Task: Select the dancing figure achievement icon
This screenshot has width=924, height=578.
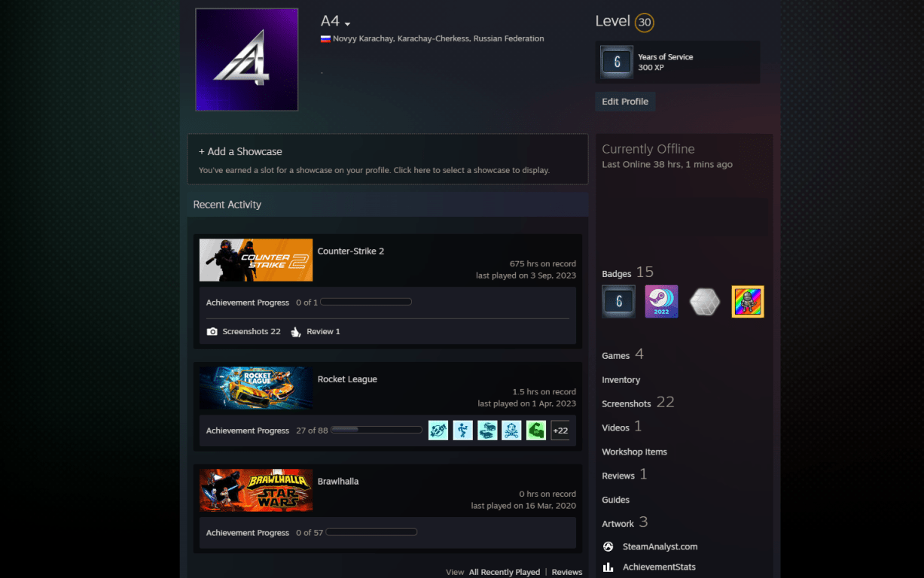Action: point(462,430)
